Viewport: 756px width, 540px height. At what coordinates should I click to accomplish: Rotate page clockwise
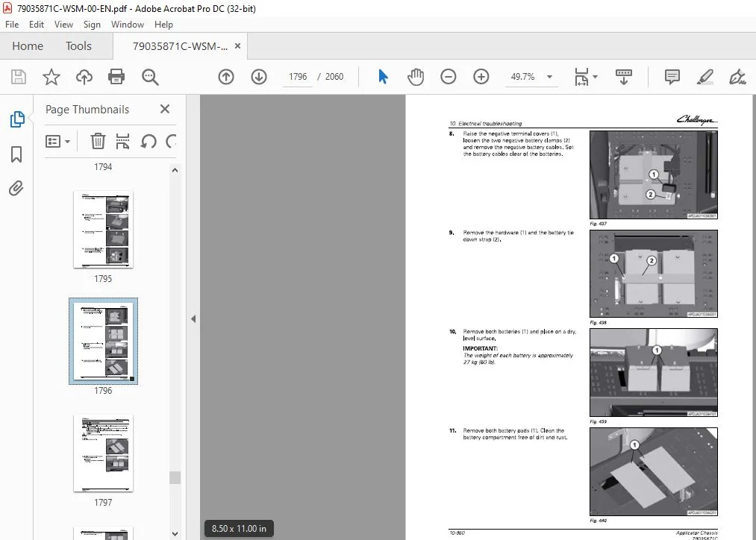coord(171,141)
